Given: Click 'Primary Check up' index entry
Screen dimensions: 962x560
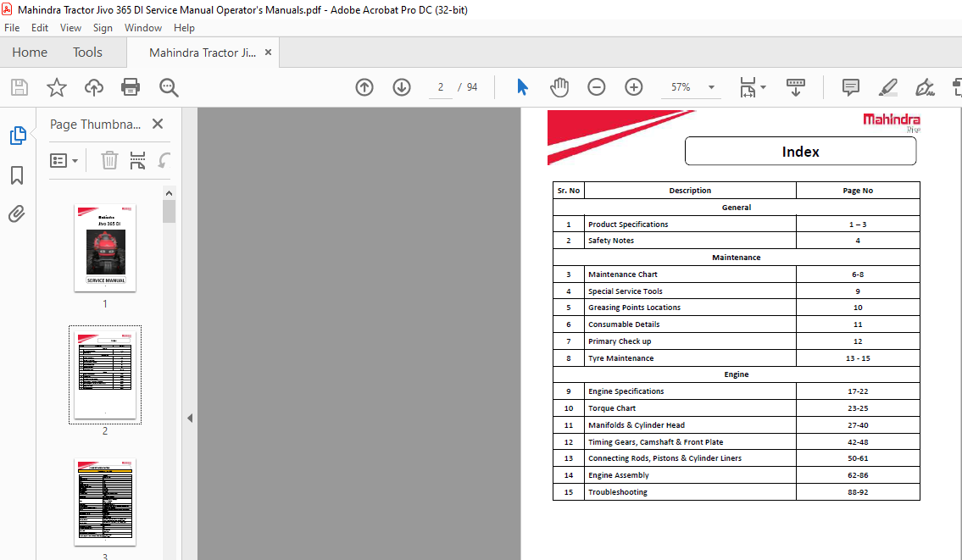Looking at the screenshot, I should pos(619,341).
